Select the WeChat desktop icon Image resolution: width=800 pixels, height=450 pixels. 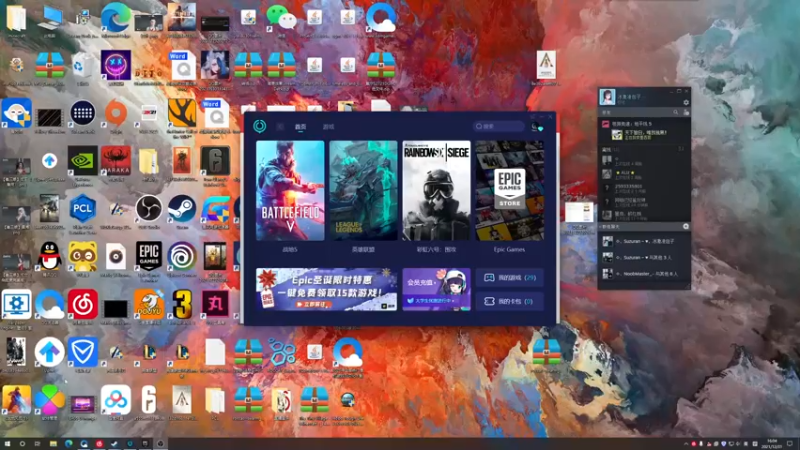tap(281, 19)
